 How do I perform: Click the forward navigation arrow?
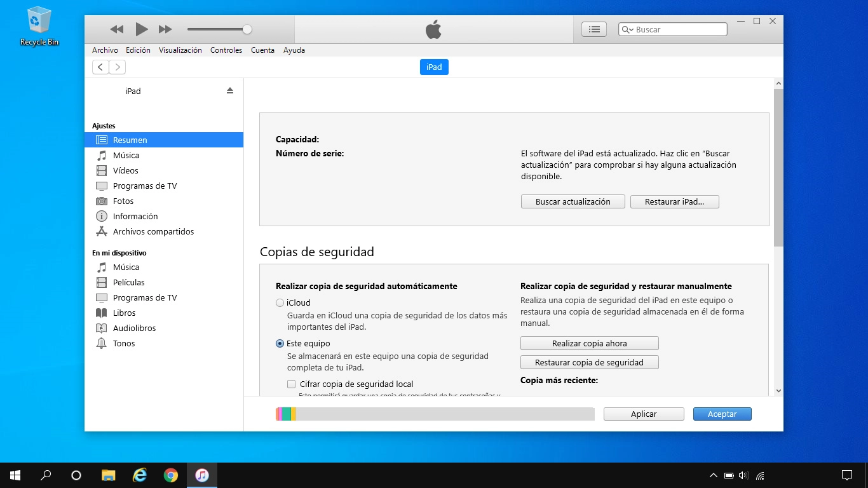click(118, 67)
